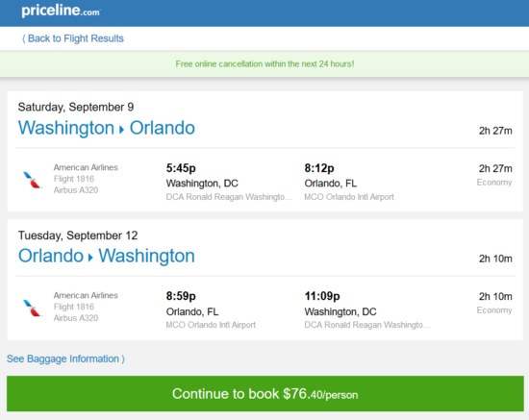Click the 11:09p return arrival time
The height and width of the screenshot is (420, 529).
tap(322, 296)
